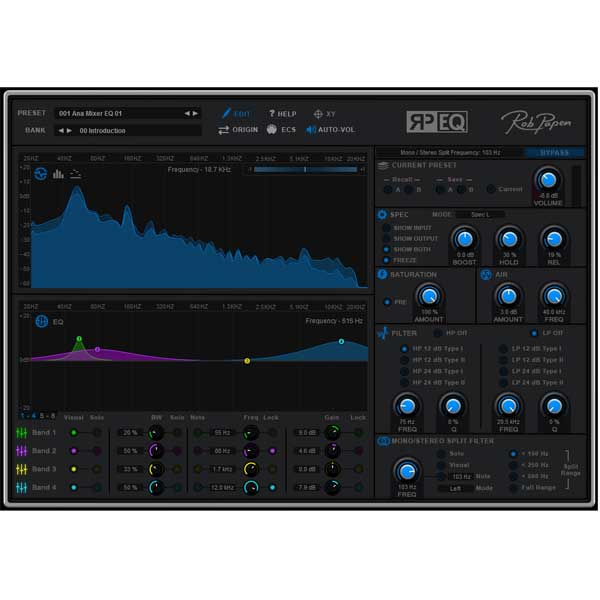Toggle the Auto-Vol speaker icon
This screenshot has width=600, height=600.
click(x=310, y=130)
